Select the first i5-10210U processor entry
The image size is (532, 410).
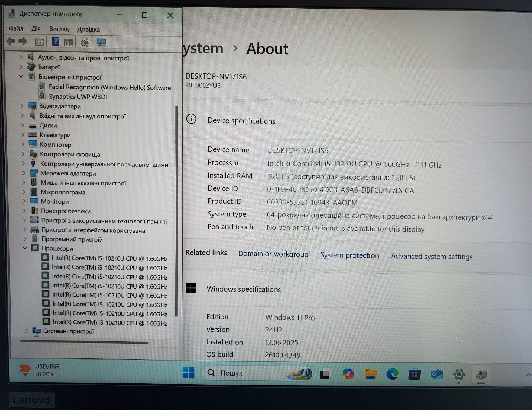click(x=109, y=258)
